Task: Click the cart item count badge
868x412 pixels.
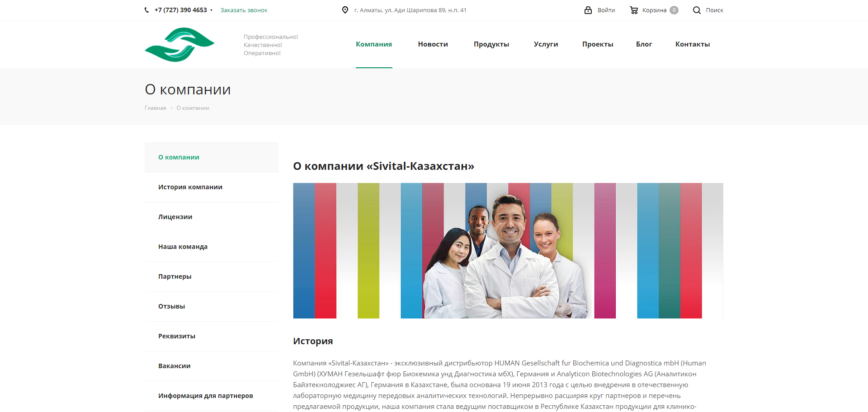Action: pyautogui.click(x=674, y=10)
